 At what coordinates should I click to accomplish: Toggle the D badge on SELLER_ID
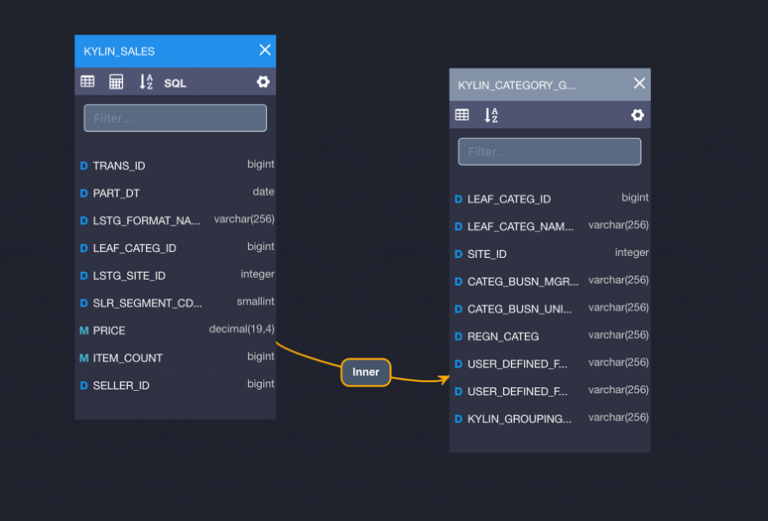click(x=84, y=386)
